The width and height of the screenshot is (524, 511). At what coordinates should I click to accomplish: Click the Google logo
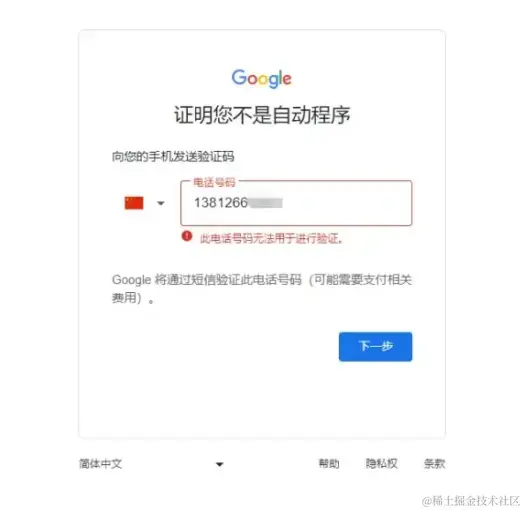pyautogui.click(x=262, y=79)
